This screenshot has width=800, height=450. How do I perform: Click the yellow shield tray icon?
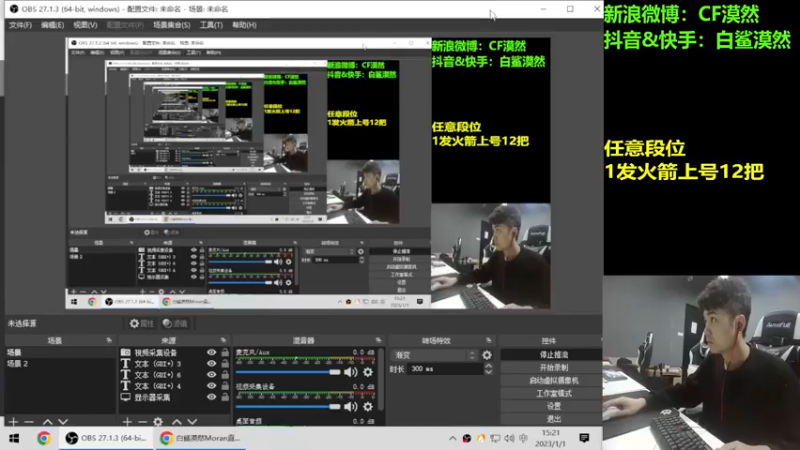coord(481,438)
